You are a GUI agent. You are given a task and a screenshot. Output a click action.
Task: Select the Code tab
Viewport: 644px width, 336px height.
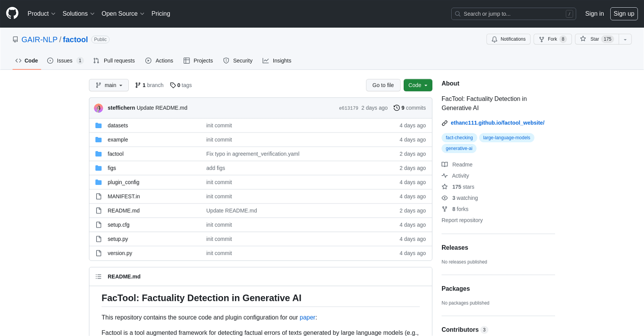(x=27, y=60)
